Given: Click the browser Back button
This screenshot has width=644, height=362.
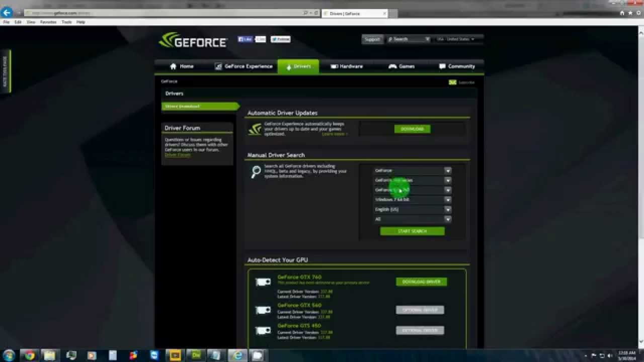Looking at the screenshot, I should pyautogui.click(x=7, y=12).
